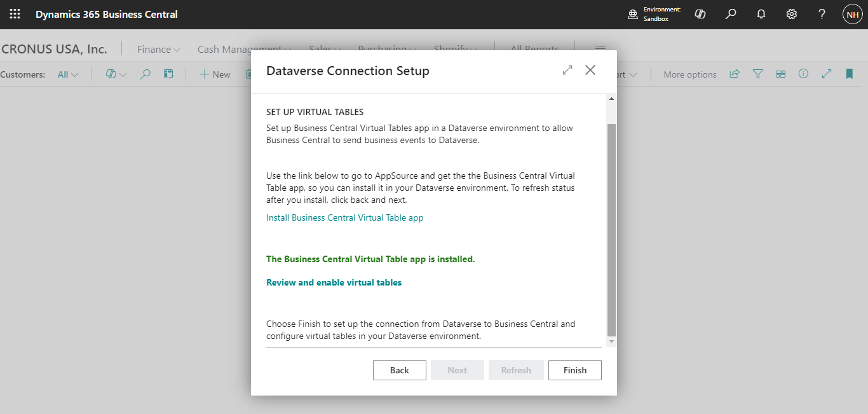Open the Settings gear menu

792,14
